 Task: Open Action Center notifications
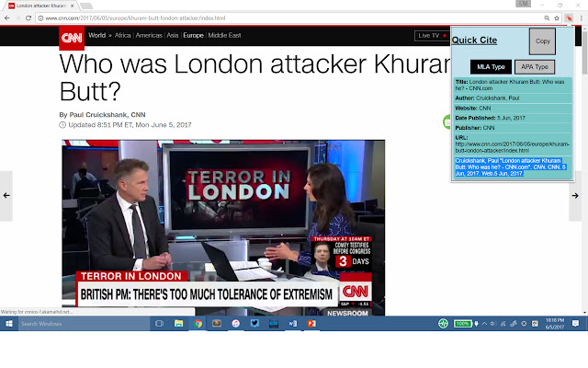pyautogui.click(x=576, y=324)
